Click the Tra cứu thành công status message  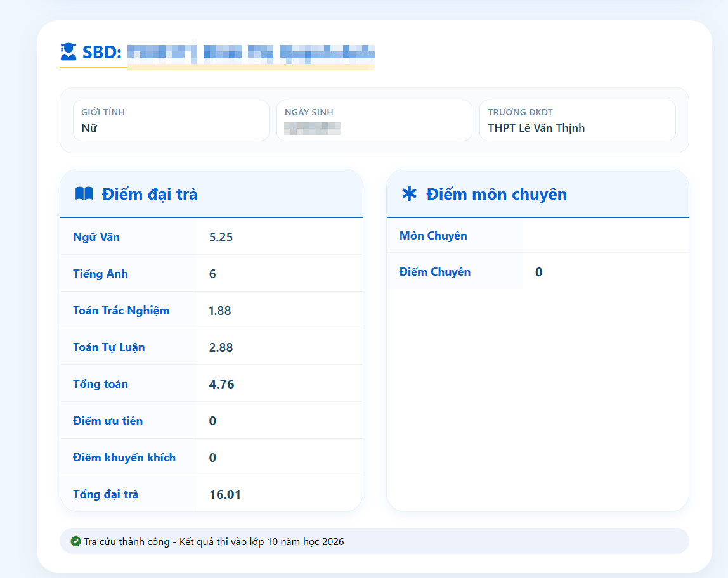(x=214, y=541)
